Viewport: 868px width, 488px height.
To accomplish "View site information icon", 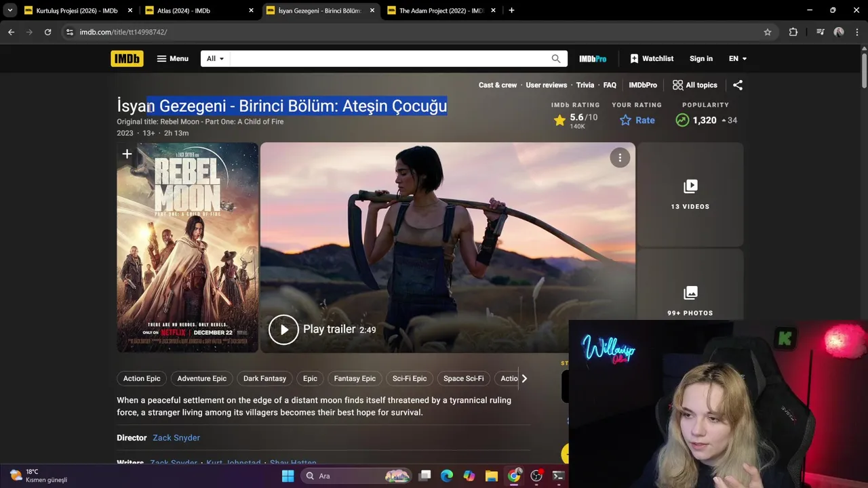I will click(69, 32).
